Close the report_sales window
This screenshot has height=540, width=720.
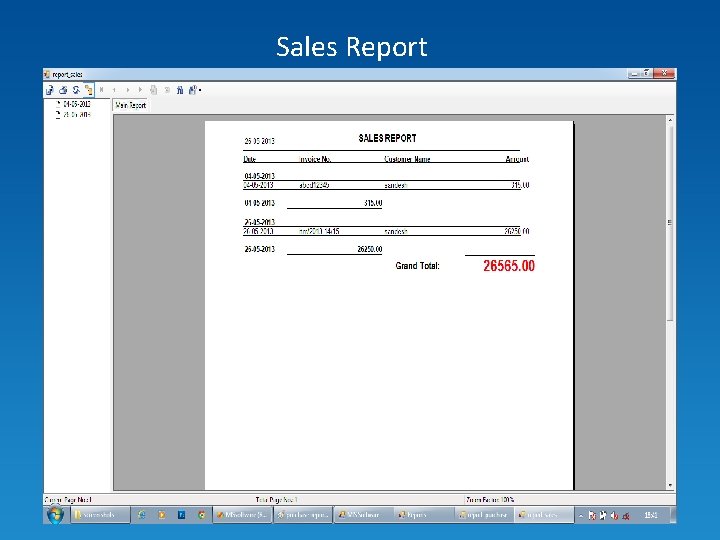[x=664, y=73]
